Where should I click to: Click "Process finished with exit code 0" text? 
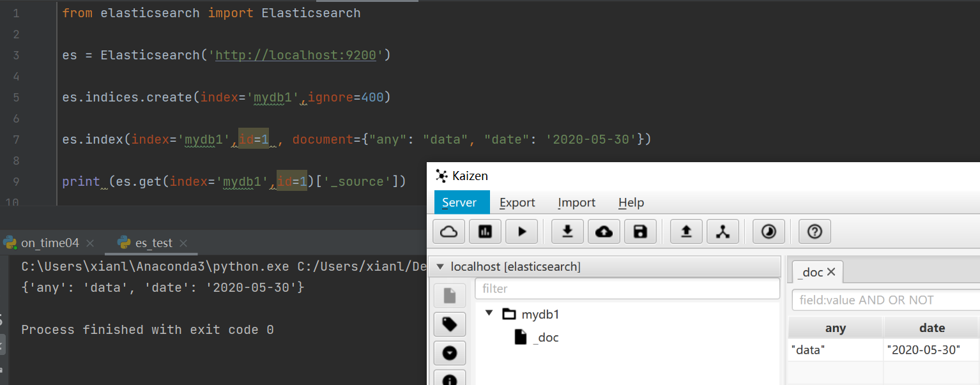click(x=148, y=329)
